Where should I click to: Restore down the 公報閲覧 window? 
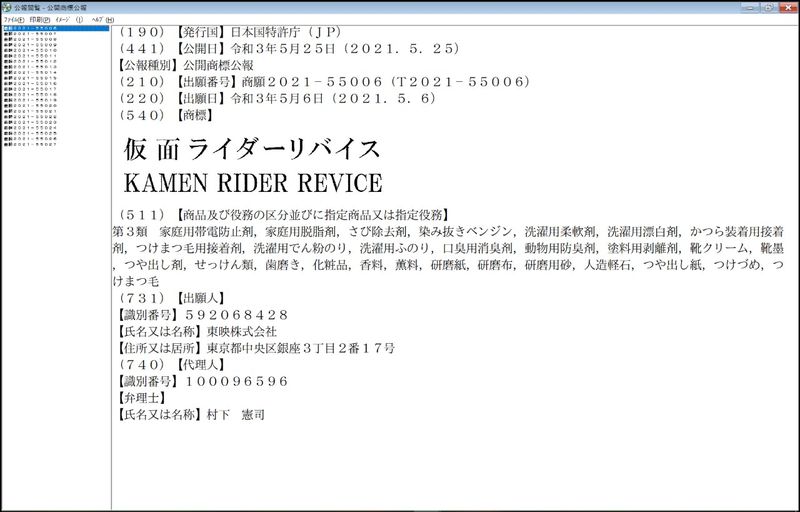769,8
